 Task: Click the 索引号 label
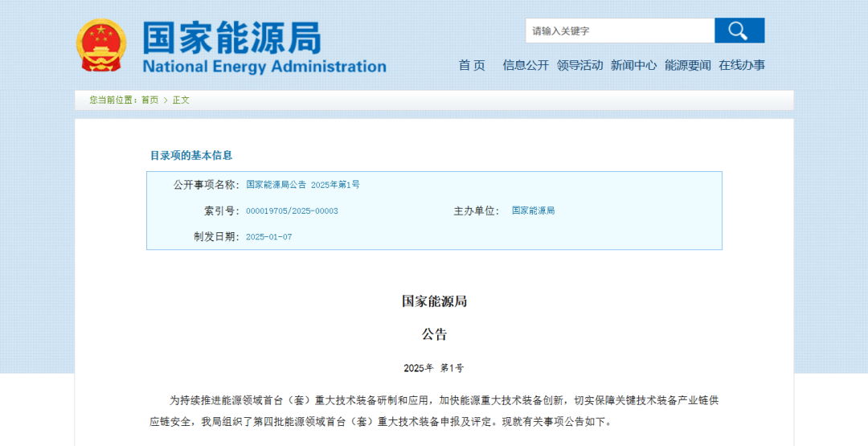(222, 211)
